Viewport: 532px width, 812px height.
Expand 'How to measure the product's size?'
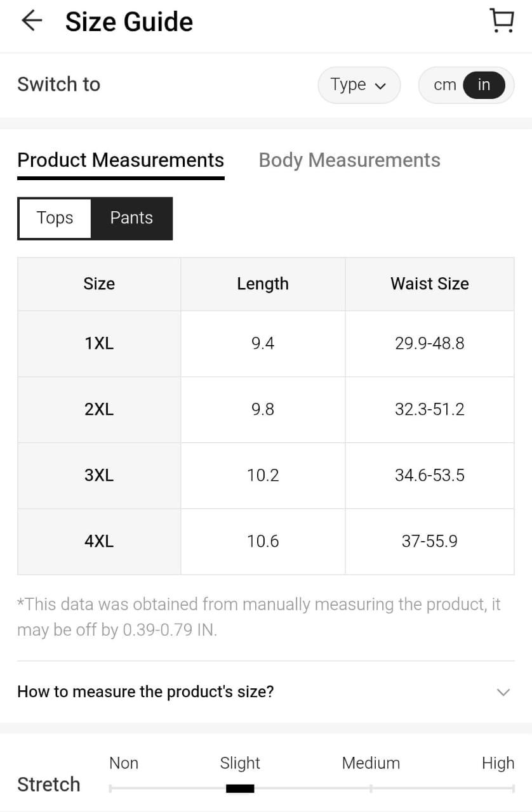point(145,691)
